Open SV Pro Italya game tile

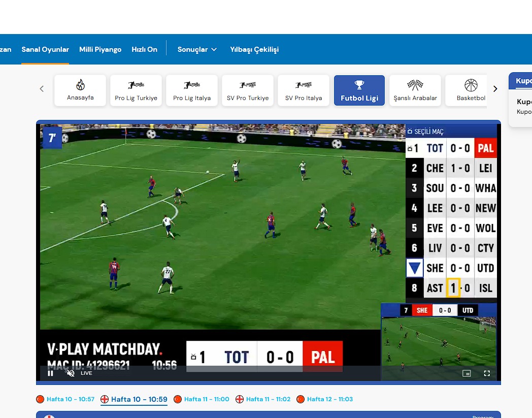304,90
